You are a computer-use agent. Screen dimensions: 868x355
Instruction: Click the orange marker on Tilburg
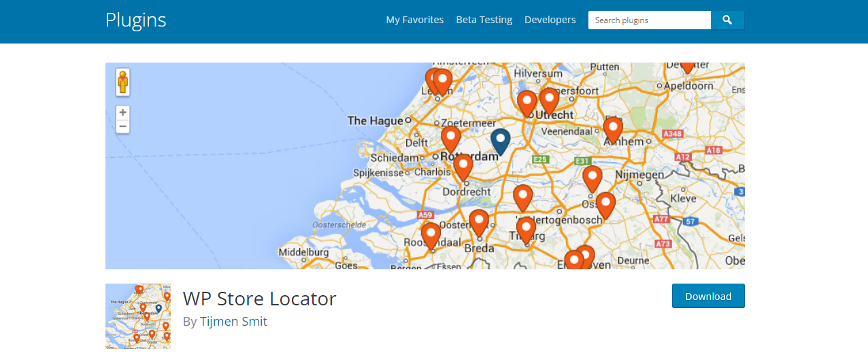[526, 231]
